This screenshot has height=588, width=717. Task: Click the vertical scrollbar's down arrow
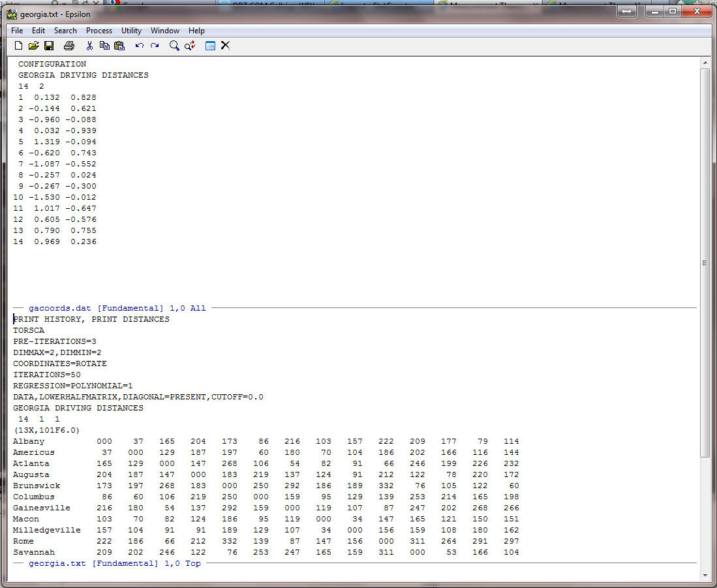pos(705,575)
